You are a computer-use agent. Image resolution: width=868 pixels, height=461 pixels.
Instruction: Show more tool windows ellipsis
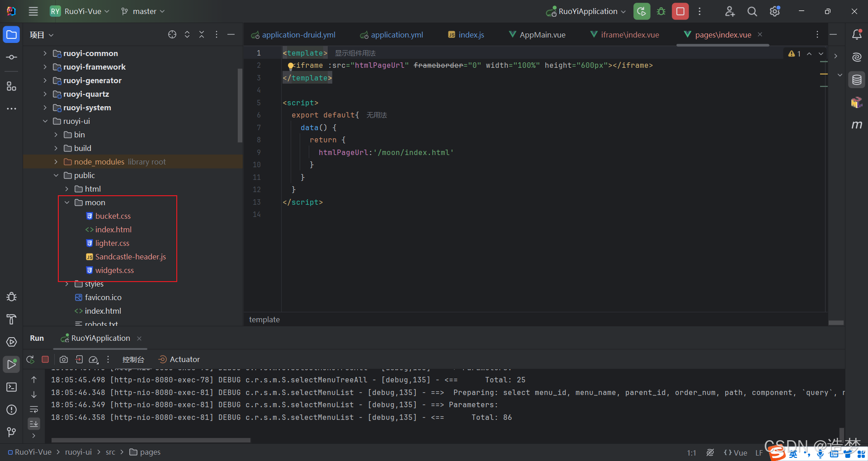[12, 109]
